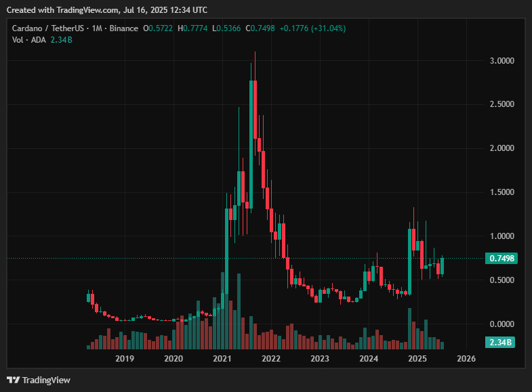Click the 2019 time axis label
The image size is (532, 392).
pyautogui.click(x=125, y=358)
